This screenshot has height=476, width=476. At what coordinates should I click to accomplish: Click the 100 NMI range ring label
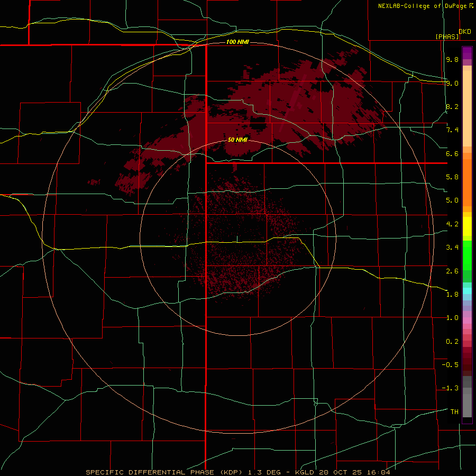(x=237, y=42)
